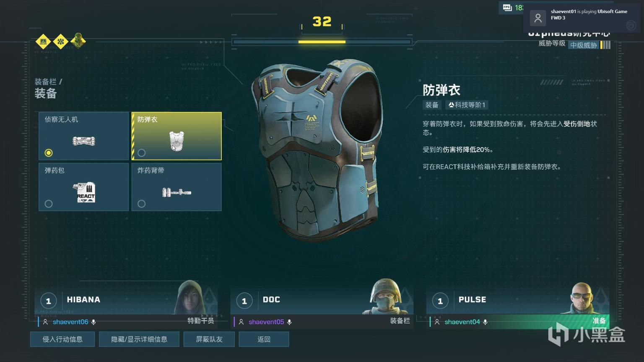Select the 侦察无人机 radio button
This screenshot has width=644, height=362.
tap(49, 153)
